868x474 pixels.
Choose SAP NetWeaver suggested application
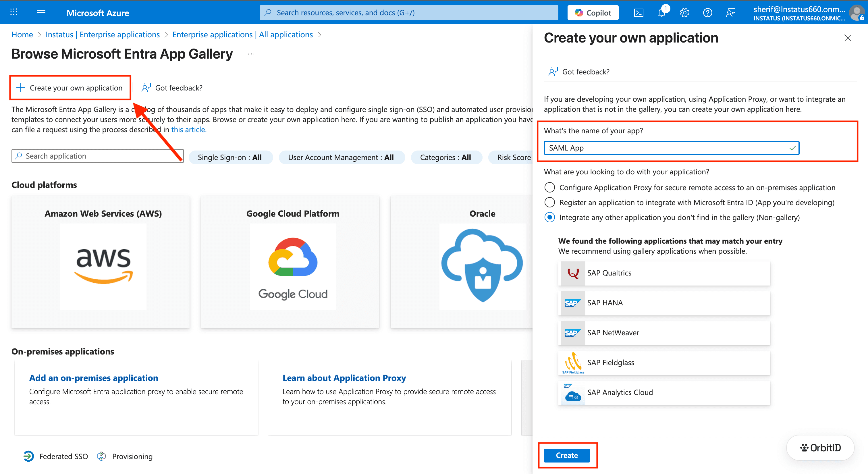664,333
